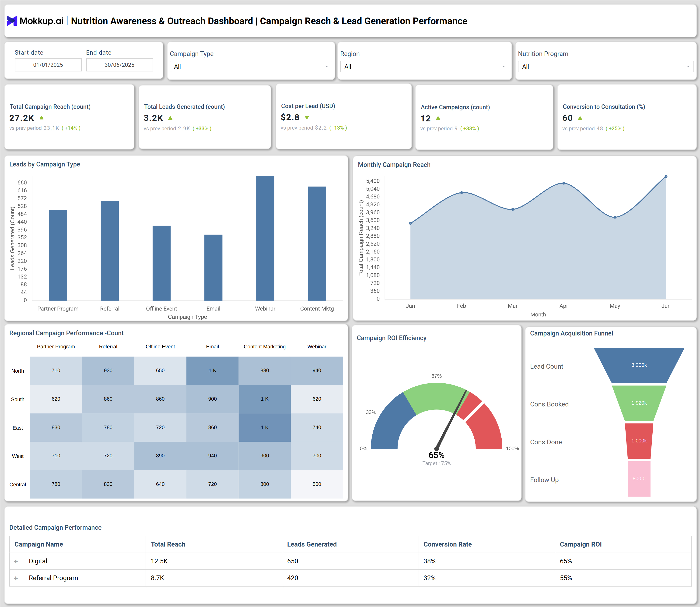This screenshot has width=700, height=607.
Task: Sort by Conversion Rate column header
Action: (x=448, y=544)
